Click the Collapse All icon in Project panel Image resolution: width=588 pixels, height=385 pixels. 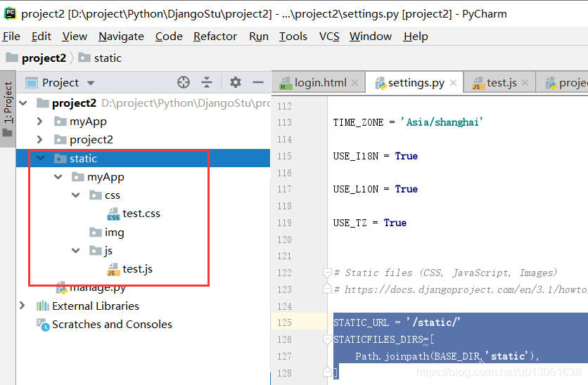pyautogui.click(x=207, y=82)
